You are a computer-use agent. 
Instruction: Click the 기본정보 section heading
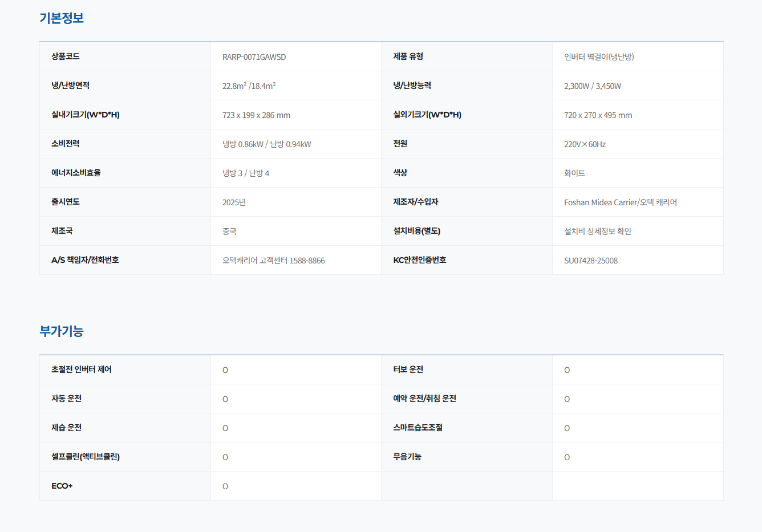(x=62, y=18)
